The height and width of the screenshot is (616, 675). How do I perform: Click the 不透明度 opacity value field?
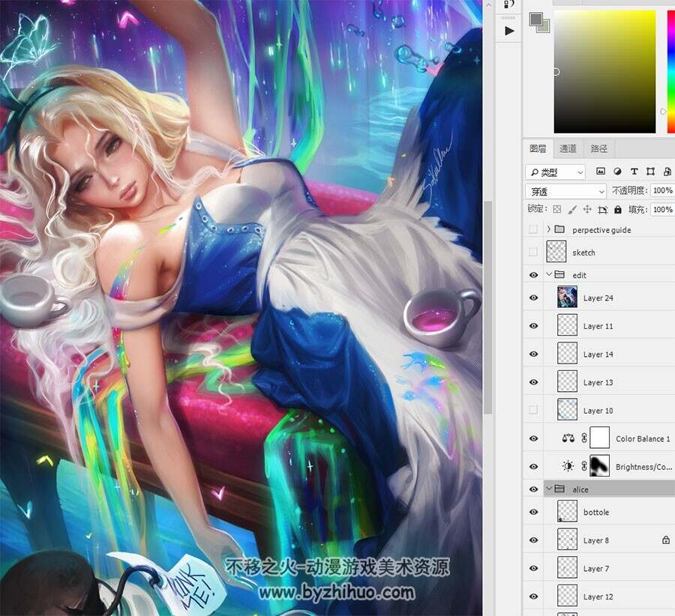coord(662,190)
